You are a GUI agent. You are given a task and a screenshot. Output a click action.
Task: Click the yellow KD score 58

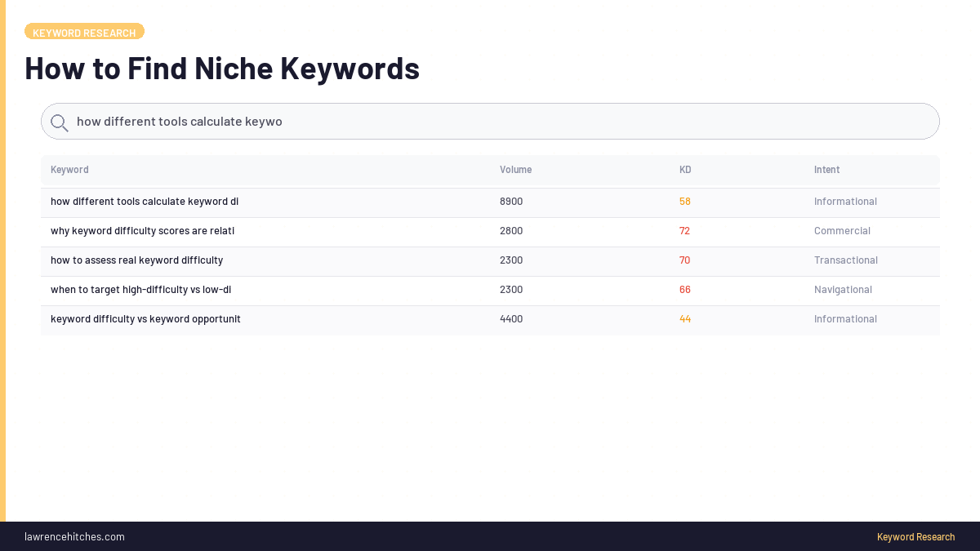click(x=685, y=201)
